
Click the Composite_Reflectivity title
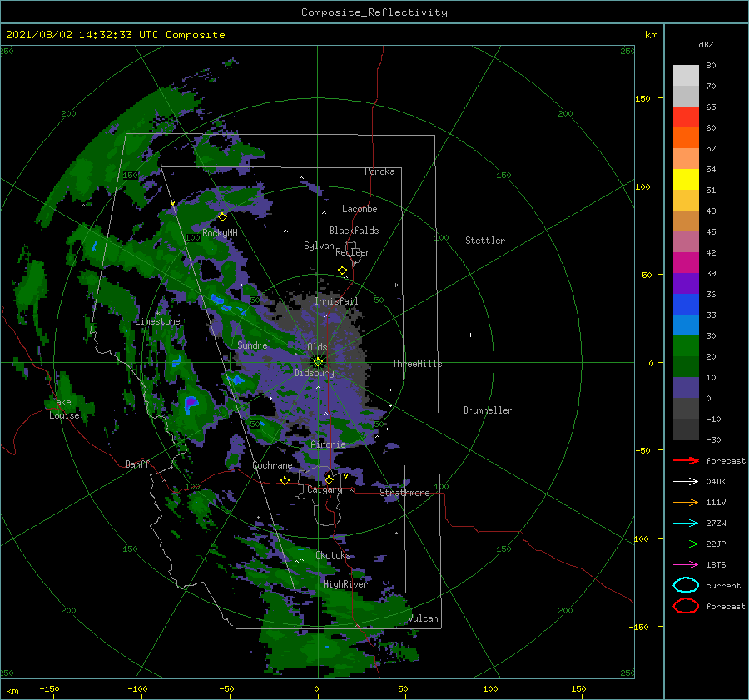point(374,12)
